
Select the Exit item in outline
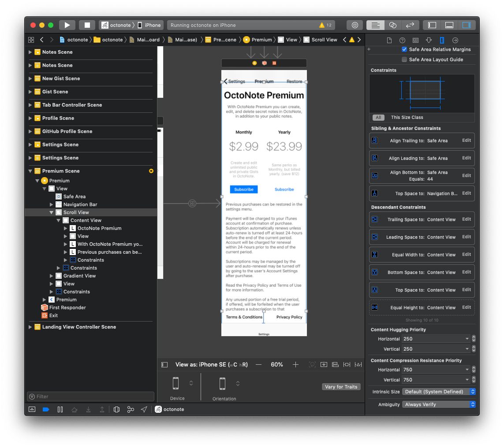(53, 316)
